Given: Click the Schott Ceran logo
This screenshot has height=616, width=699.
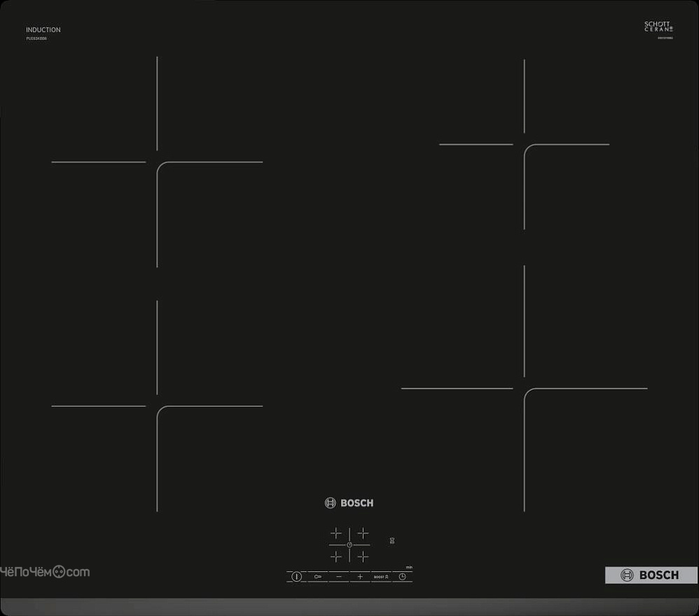Looking at the screenshot, I should point(658,27).
